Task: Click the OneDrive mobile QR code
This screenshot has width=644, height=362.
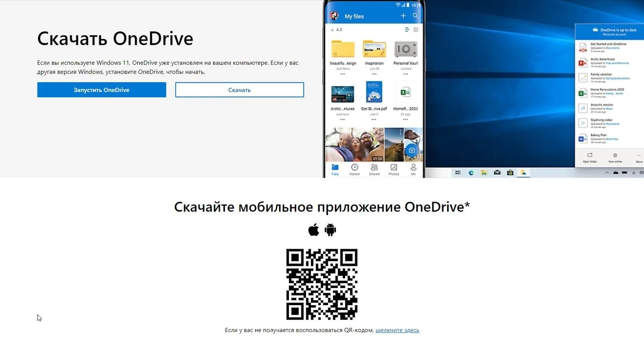Action: click(322, 284)
